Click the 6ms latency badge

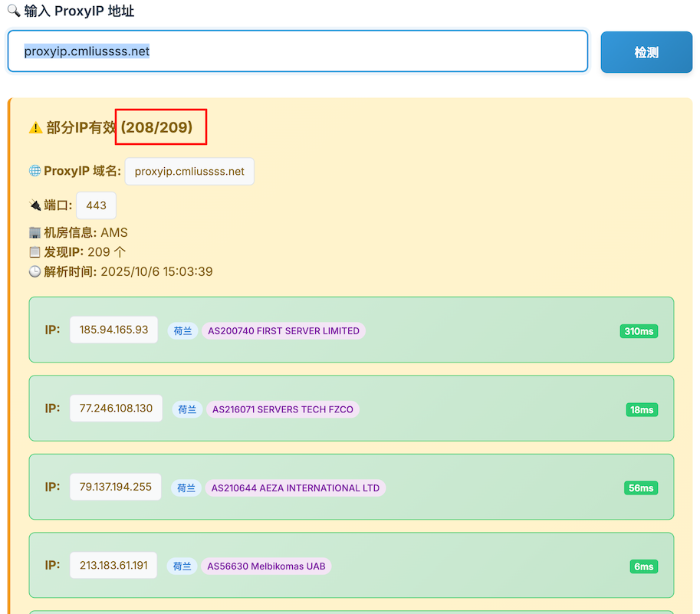(643, 566)
